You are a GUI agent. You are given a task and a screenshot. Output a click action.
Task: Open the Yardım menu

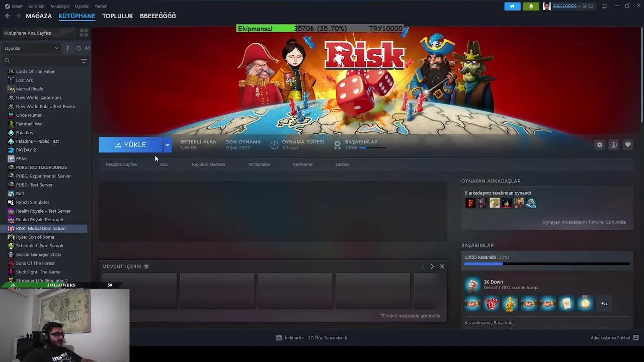pos(101,6)
